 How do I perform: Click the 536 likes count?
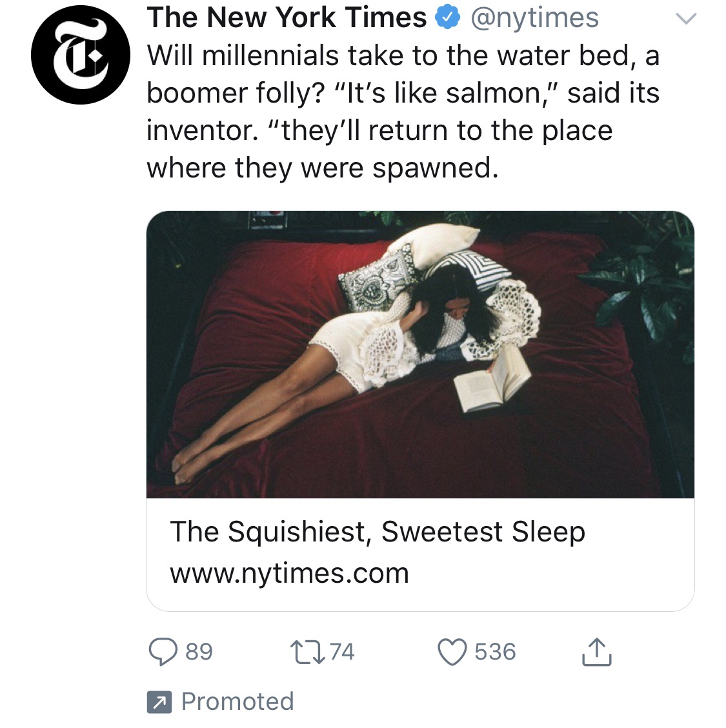495,652
